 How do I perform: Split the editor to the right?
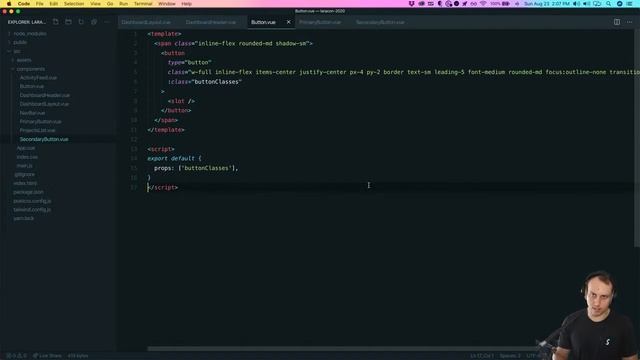[x=617, y=22]
